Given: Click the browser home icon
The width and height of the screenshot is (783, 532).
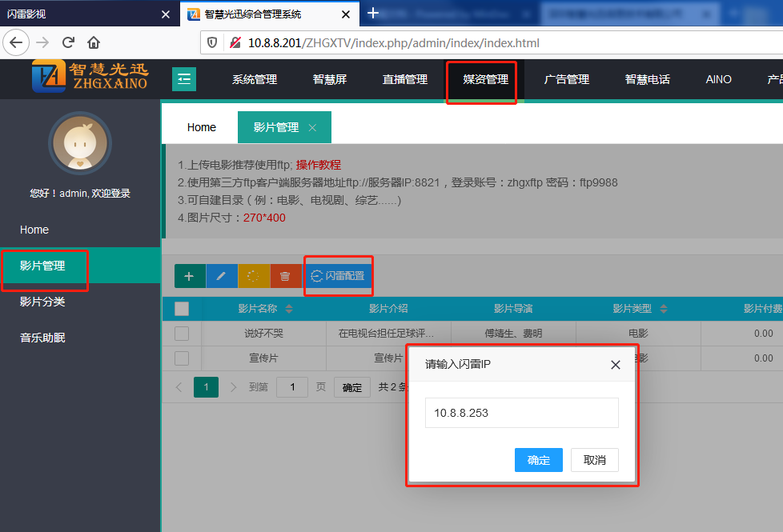Looking at the screenshot, I should click(94, 43).
